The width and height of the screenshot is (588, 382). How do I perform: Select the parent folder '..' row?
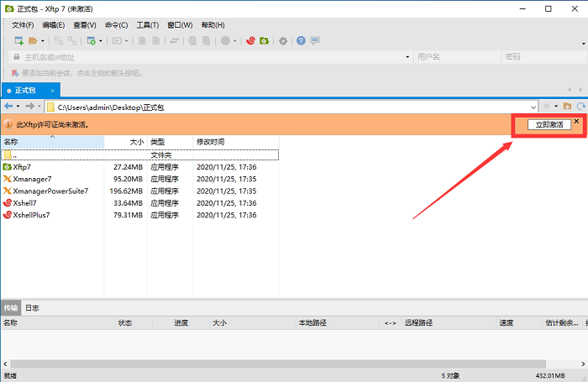[x=140, y=154]
